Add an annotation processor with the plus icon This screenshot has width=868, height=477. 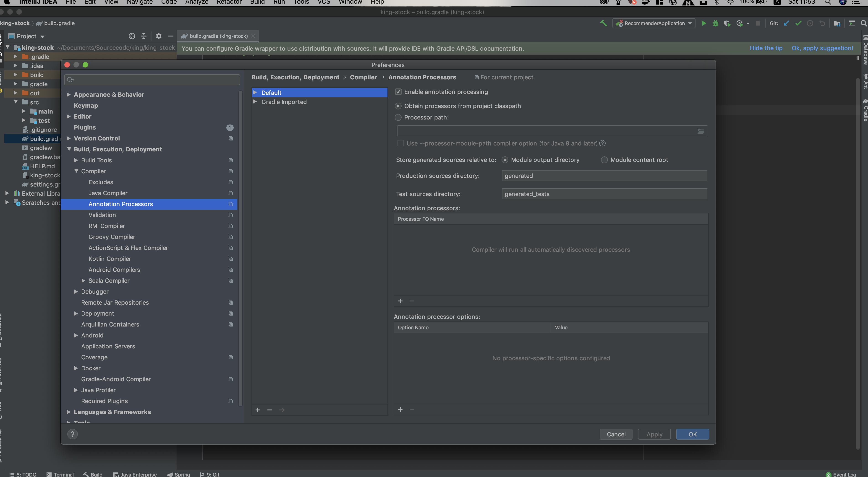400,301
